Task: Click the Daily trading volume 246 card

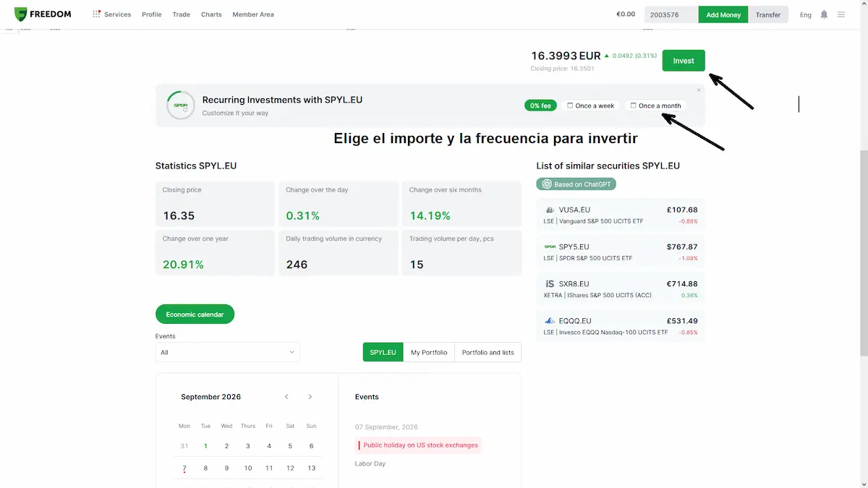Action: pyautogui.click(x=338, y=252)
